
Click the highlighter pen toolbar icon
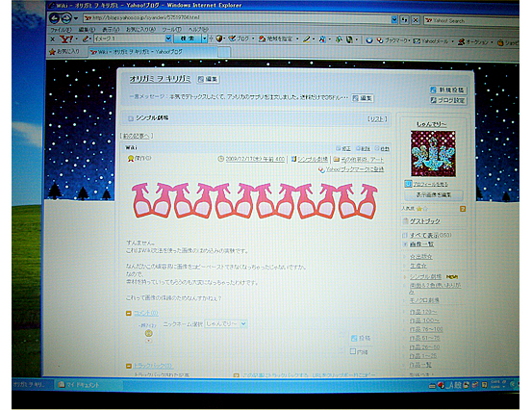click(x=306, y=39)
